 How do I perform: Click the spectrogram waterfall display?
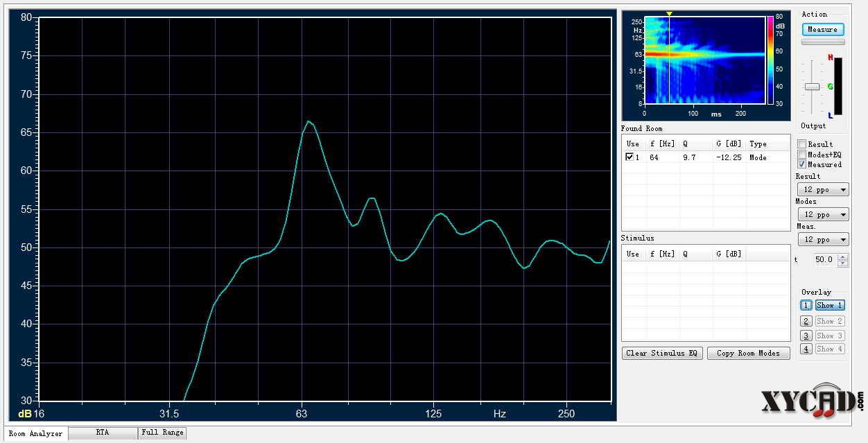(705, 61)
